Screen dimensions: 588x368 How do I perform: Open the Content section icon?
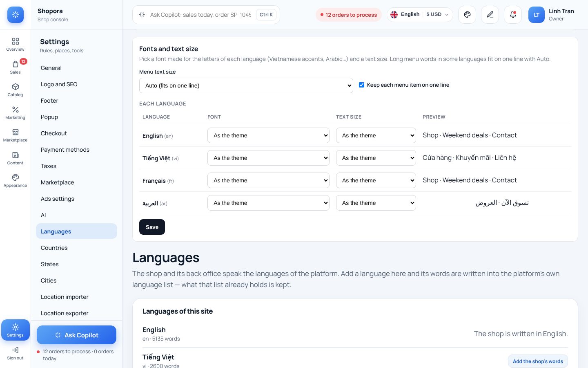[x=16, y=155]
